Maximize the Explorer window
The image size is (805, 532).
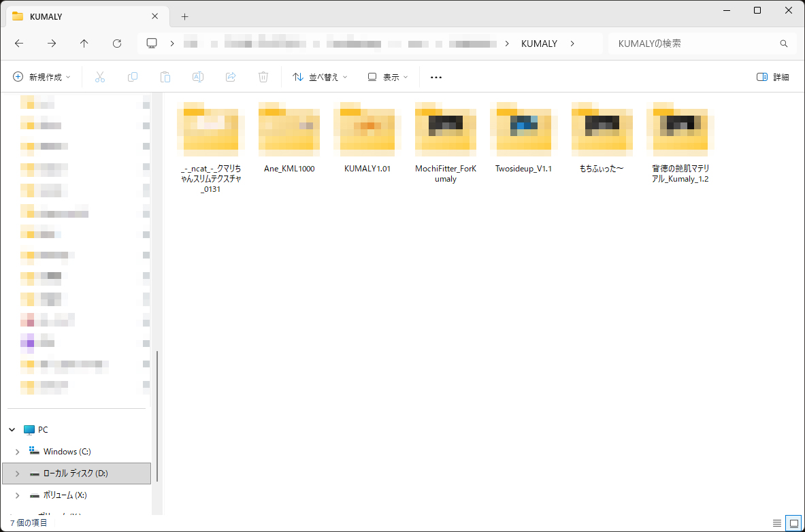coord(757,10)
